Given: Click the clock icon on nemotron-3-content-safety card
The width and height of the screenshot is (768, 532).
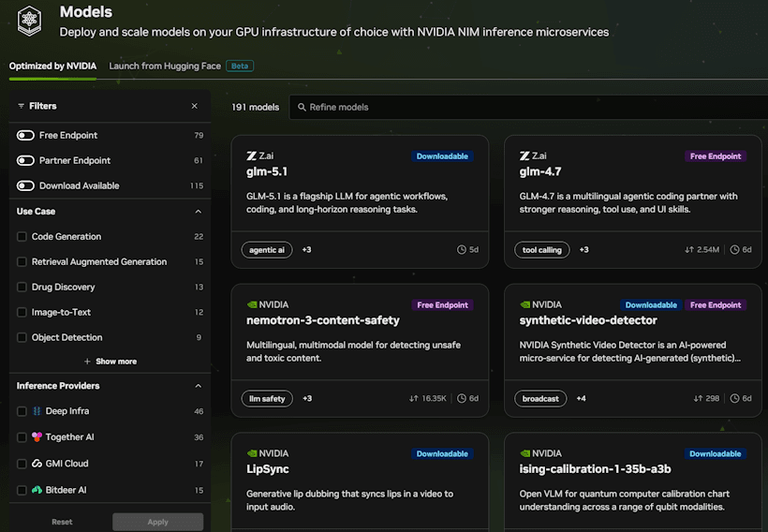Looking at the screenshot, I should click(462, 399).
